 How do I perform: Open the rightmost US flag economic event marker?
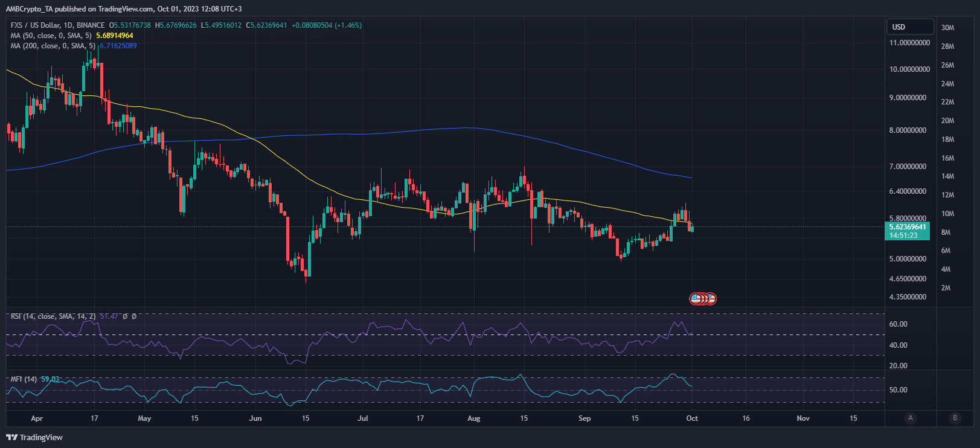pos(711,298)
